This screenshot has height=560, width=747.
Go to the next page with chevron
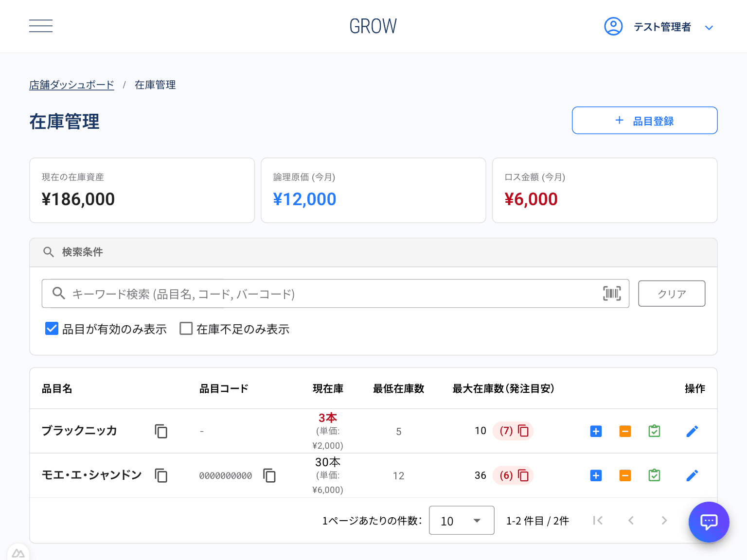tap(664, 520)
